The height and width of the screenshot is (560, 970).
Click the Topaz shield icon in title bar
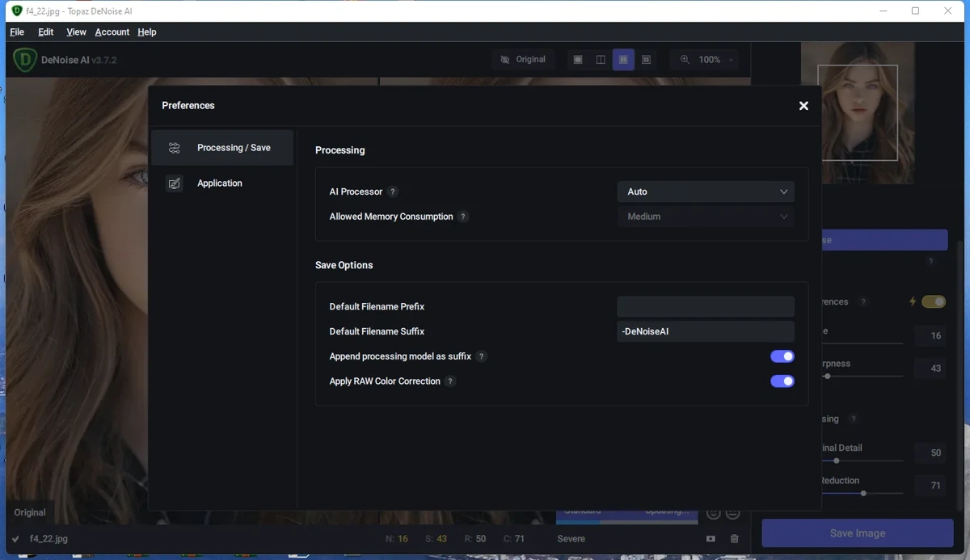[x=17, y=11]
